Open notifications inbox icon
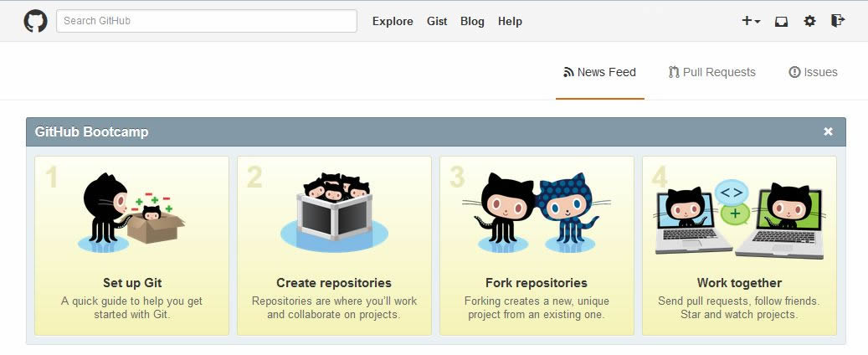Viewport: 868px width, 355px height. 781,22
